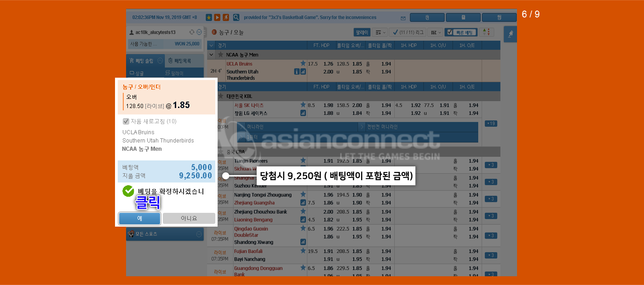This screenshot has height=285, width=644.
Task: Open statistics chart icon for Liaoning Bengang
Action: point(303,219)
